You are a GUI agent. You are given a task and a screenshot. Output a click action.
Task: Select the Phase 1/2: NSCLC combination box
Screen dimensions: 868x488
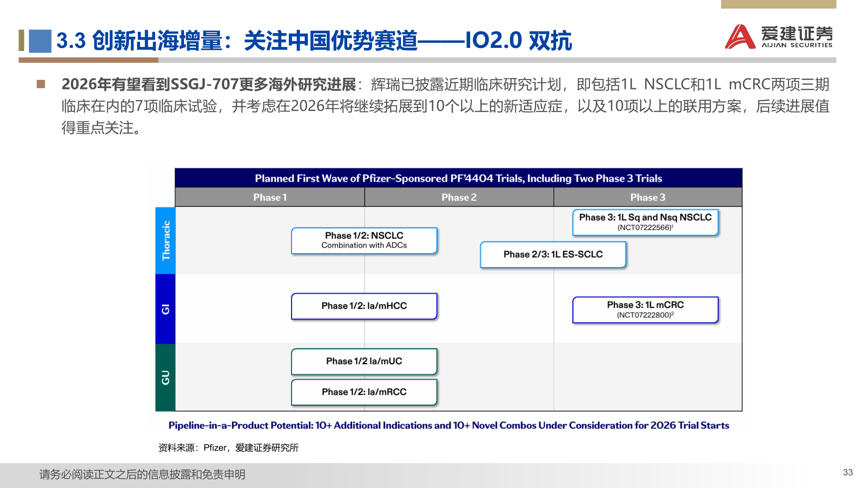coord(364,241)
